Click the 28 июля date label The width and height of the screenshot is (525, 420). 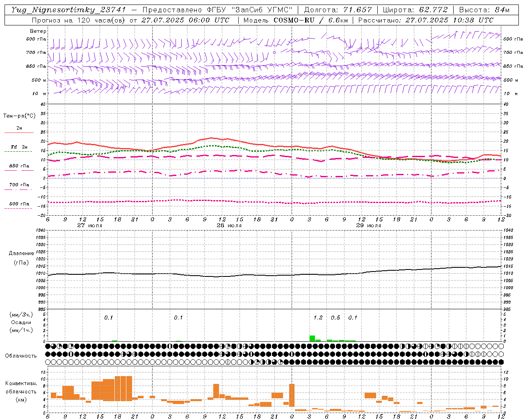[229, 226]
